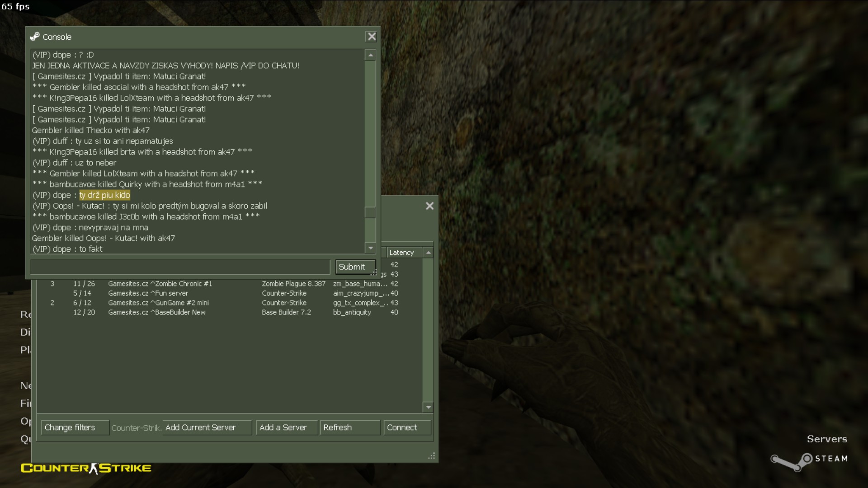868x488 pixels.
Task: Select Gamesites.cz BaseBuilder New server
Action: tap(230, 312)
